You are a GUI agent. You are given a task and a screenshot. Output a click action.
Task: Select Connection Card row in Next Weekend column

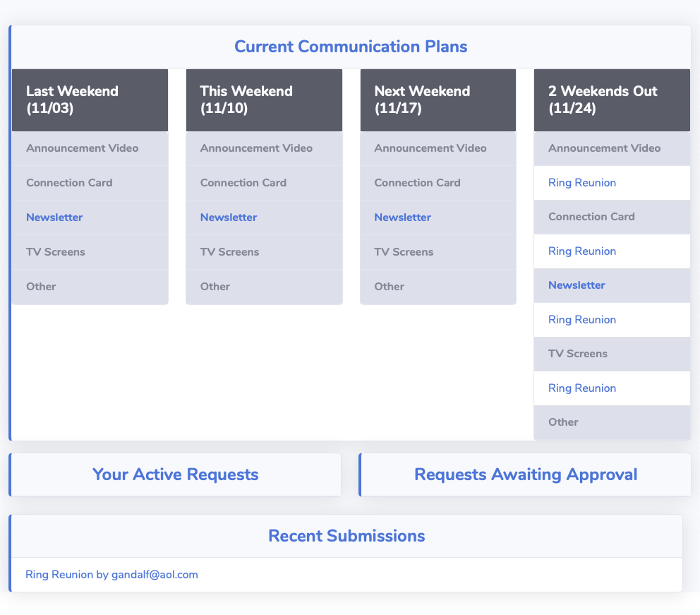[x=417, y=183]
